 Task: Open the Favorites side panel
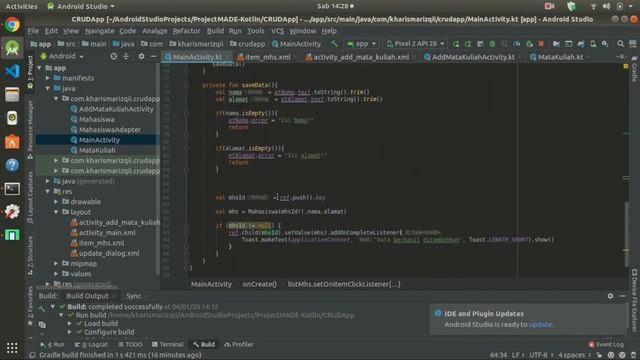click(30, 306)
